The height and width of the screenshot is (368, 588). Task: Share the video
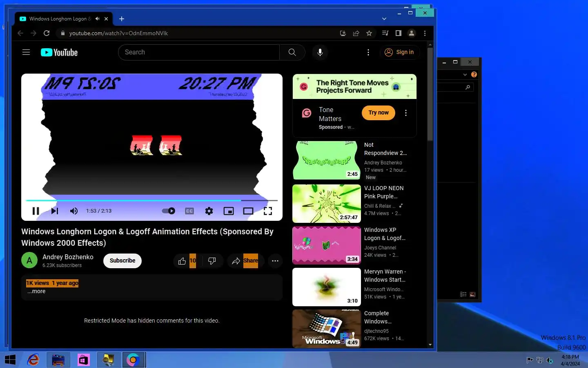[x=245, y=261]
